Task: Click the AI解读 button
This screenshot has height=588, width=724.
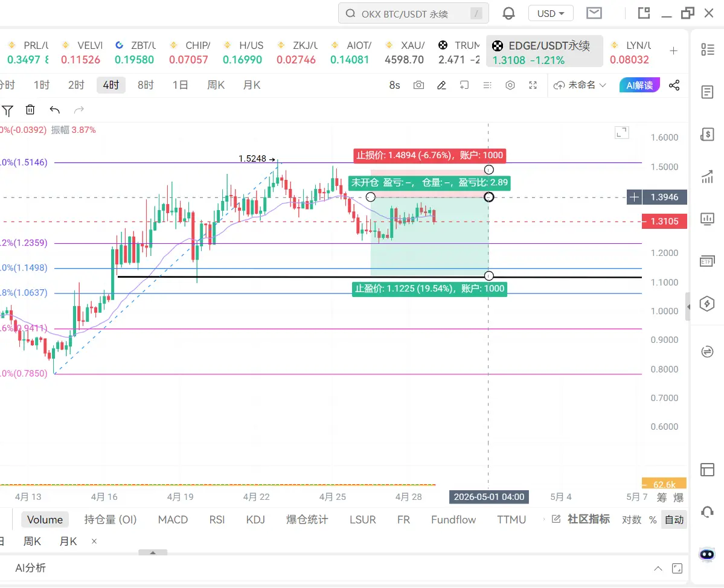Action: [x=639, y=85]
